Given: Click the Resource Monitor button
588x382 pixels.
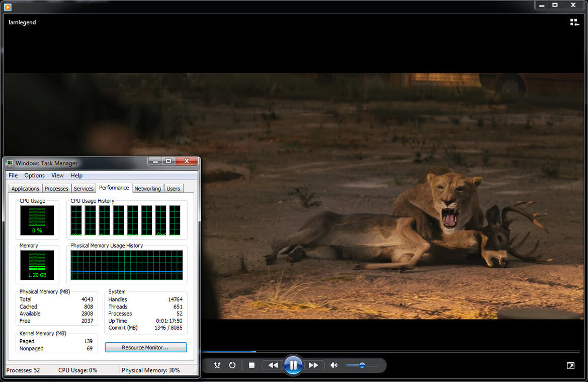Looking at the screenshot, I should tap(145, 347).
